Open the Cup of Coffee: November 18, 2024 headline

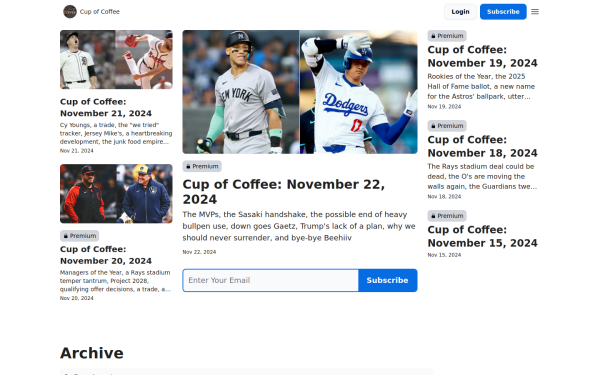tap(483, 146)
